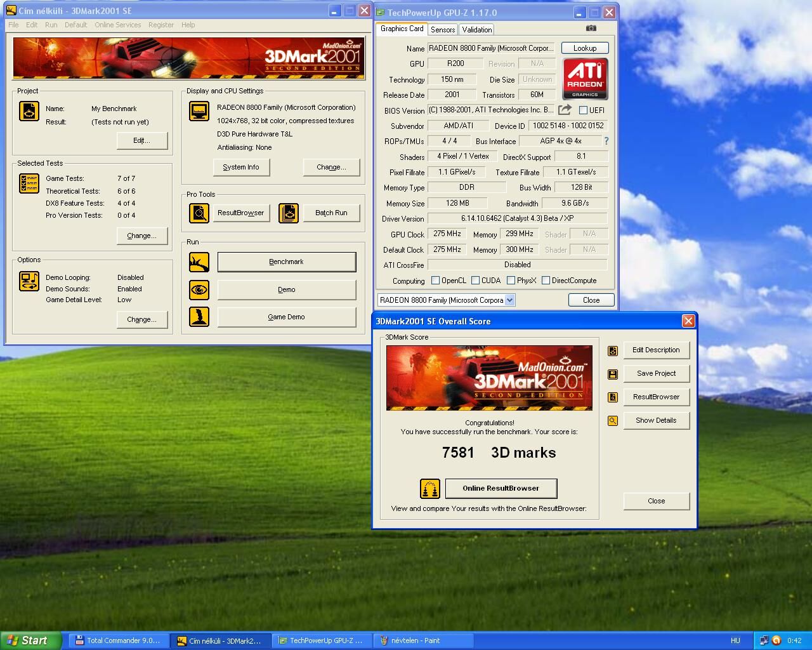Click the system tray network icon

click(764, 640)
